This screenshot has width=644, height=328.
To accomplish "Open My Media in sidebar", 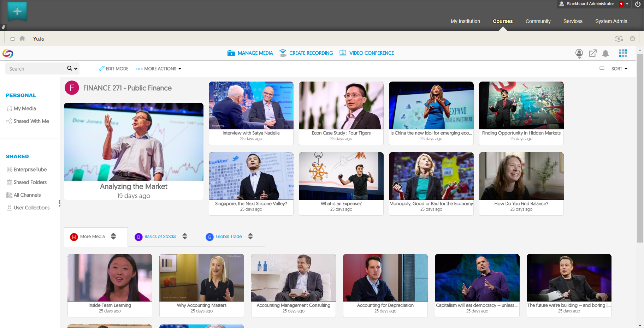I will pyautogui.click(x=21, y=108).
